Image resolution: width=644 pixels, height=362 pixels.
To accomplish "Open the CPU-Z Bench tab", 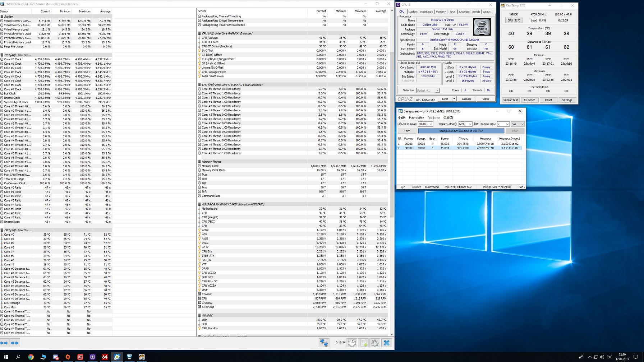I will click(x=476, y=12).
